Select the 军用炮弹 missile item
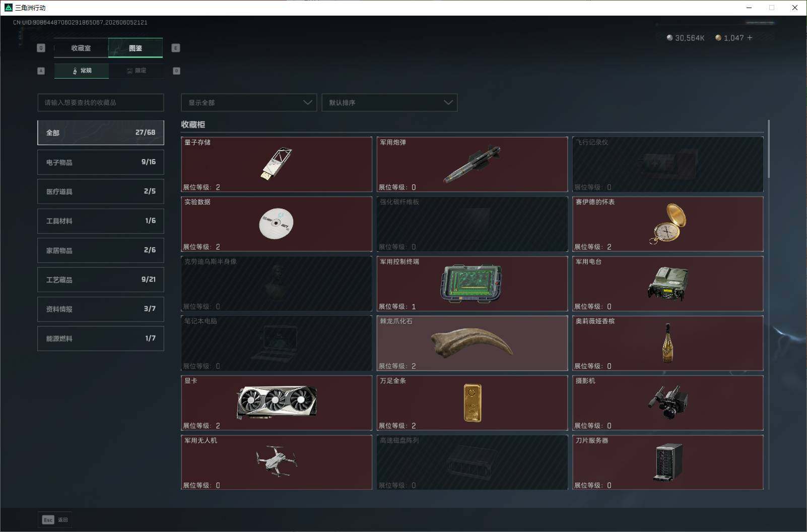The height and width of the screenshot is (532, 807). pyautogui.click(x=472, y=164)
